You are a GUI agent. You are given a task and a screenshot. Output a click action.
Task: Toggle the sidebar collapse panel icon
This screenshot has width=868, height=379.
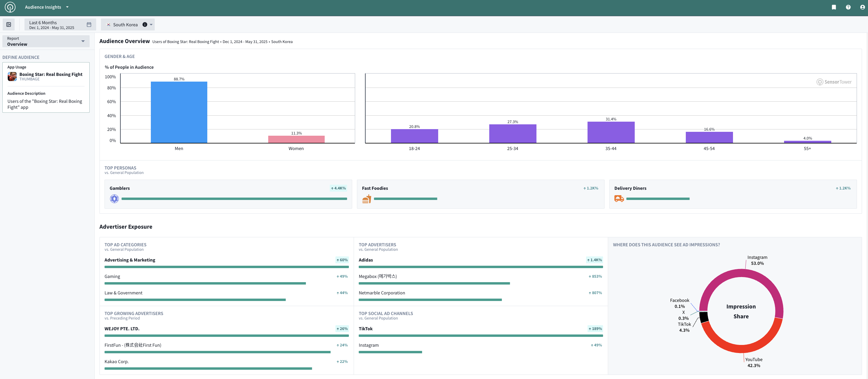pyautogui.click(x=9, y=25)
